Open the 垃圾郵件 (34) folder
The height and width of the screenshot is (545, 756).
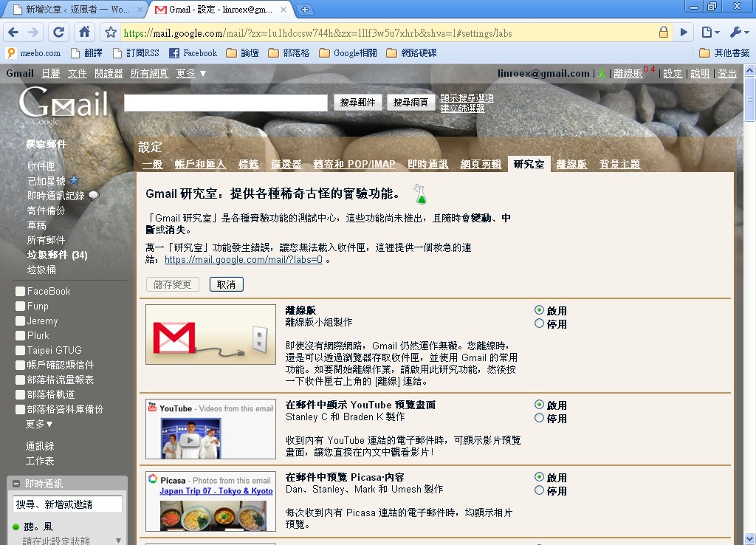tap(58, 255)
